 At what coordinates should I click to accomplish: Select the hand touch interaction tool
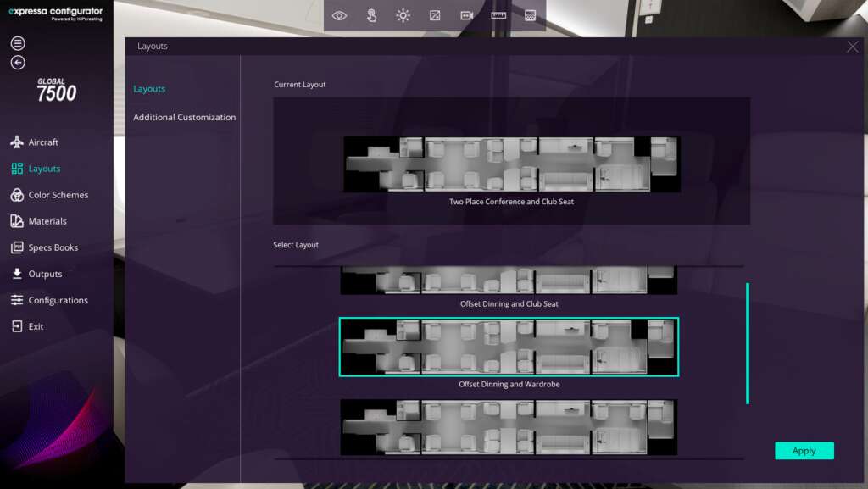(371, 15)
